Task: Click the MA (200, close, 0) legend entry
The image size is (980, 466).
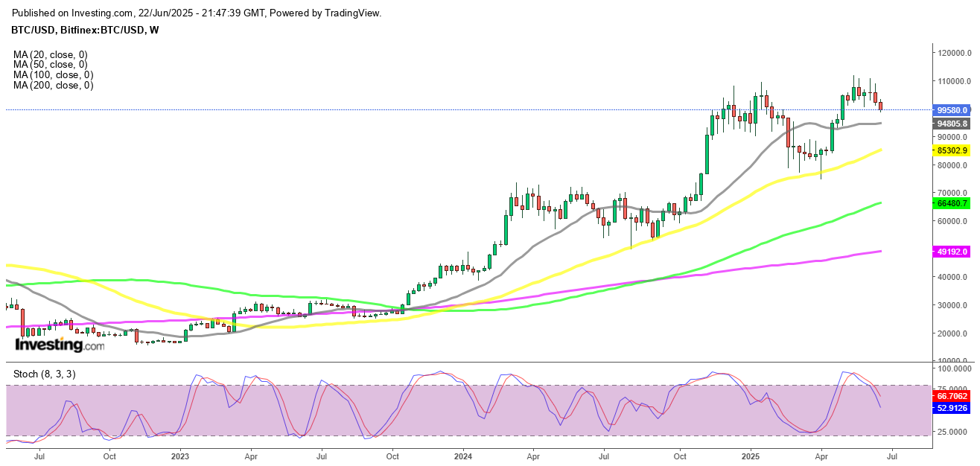Action: (53, 86)
